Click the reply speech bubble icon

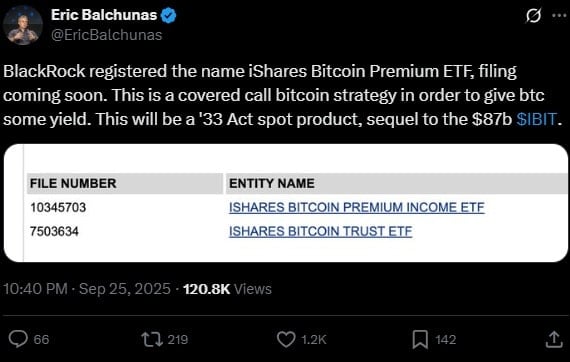coord(18,339)
